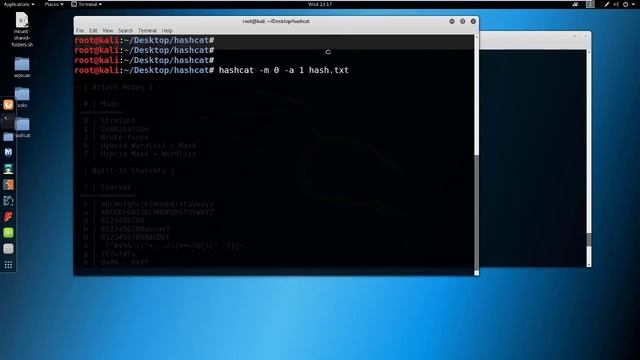Close the hashcat terminal window
Viewport: 640px width, 360px height.
(473, 21)
